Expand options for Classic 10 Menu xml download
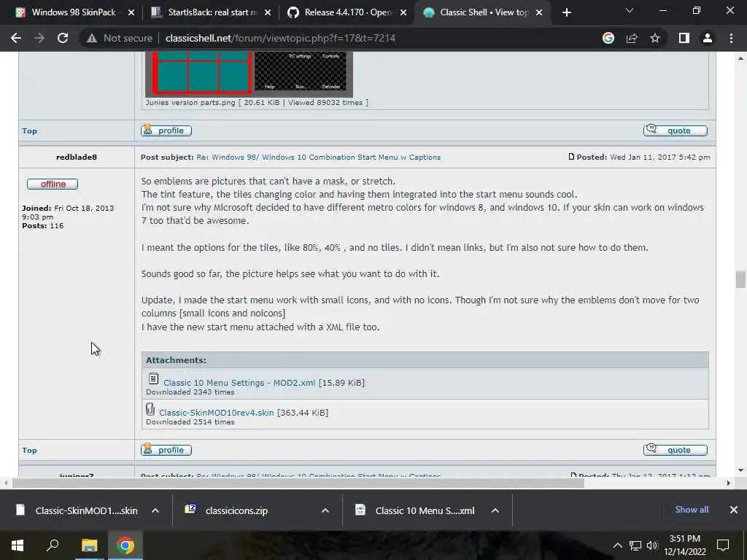The image size is (747, 560). tap(495, 510)
